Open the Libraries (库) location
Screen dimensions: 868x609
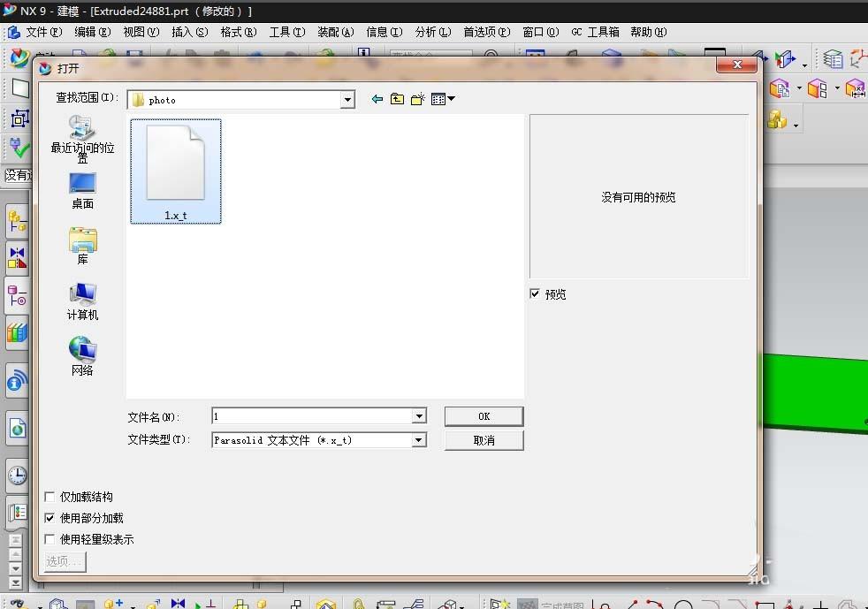click(82, 246)
